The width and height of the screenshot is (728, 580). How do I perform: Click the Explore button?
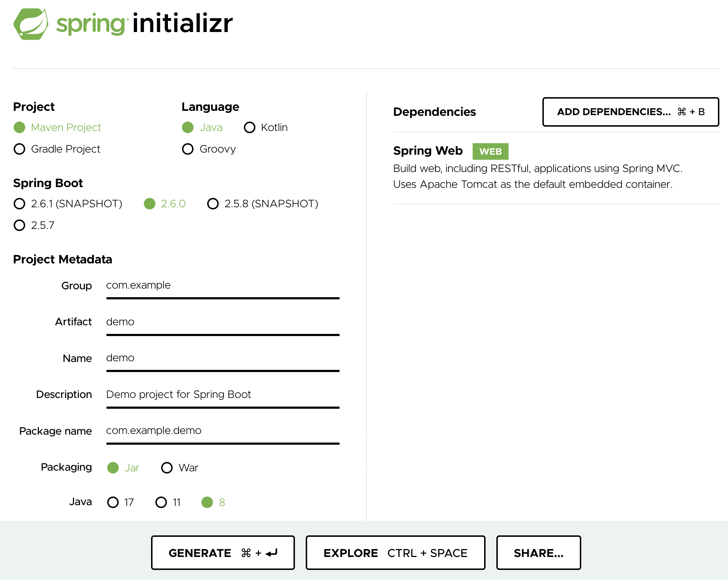click(395, 553)
